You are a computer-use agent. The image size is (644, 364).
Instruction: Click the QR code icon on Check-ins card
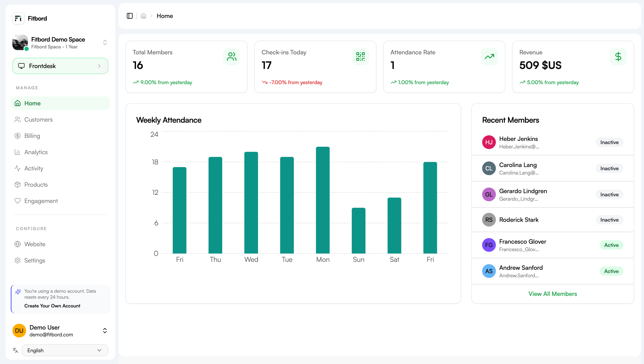tap(361, 57)
